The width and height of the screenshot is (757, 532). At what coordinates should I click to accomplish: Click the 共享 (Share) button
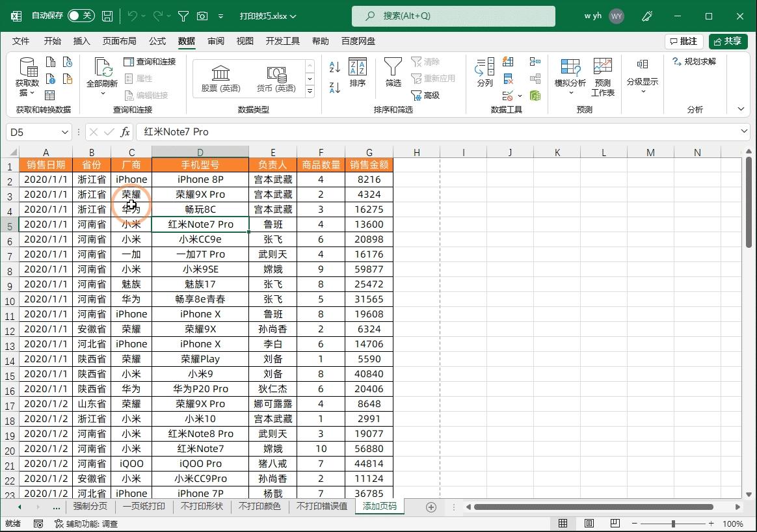tap(727, 41)
